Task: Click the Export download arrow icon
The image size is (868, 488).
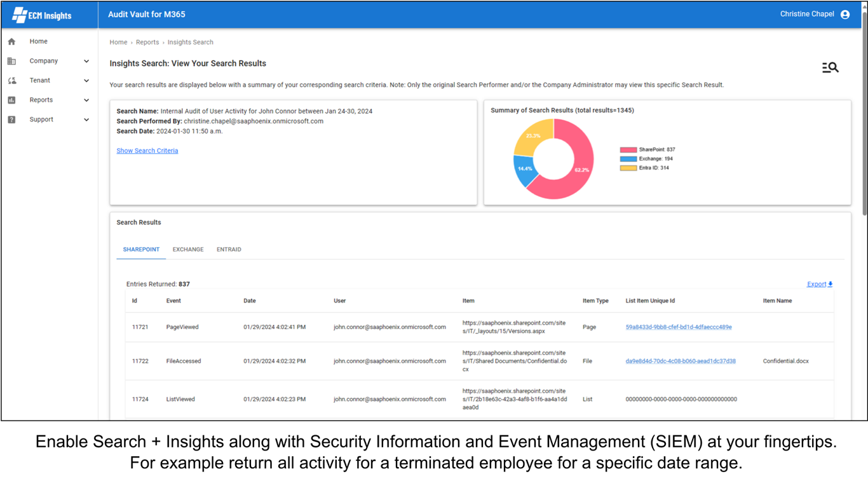Action: coord(830,284)
